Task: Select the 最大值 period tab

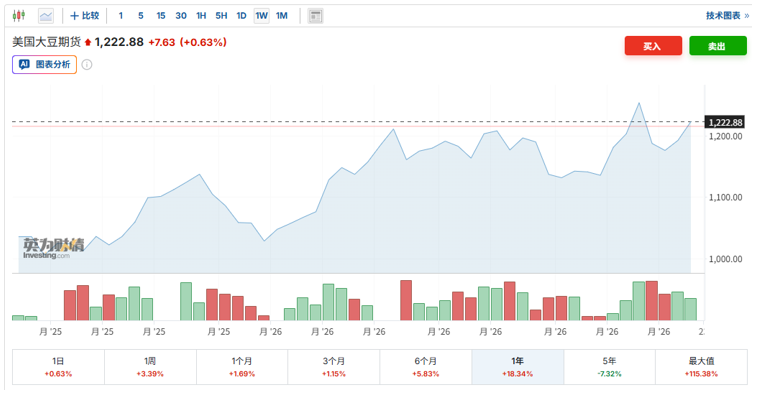Action: tap(701, 367)
